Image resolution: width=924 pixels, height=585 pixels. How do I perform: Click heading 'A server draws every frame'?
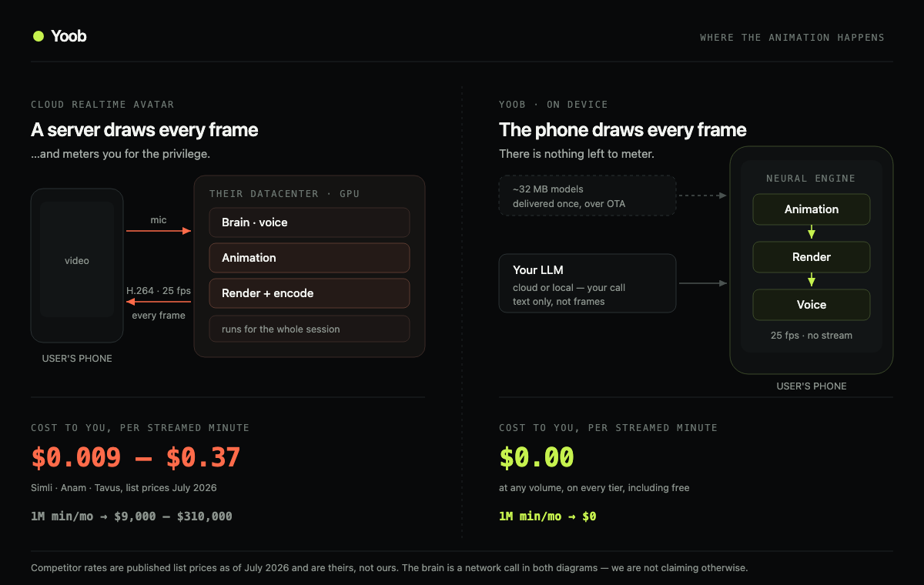tap(145, 129)
